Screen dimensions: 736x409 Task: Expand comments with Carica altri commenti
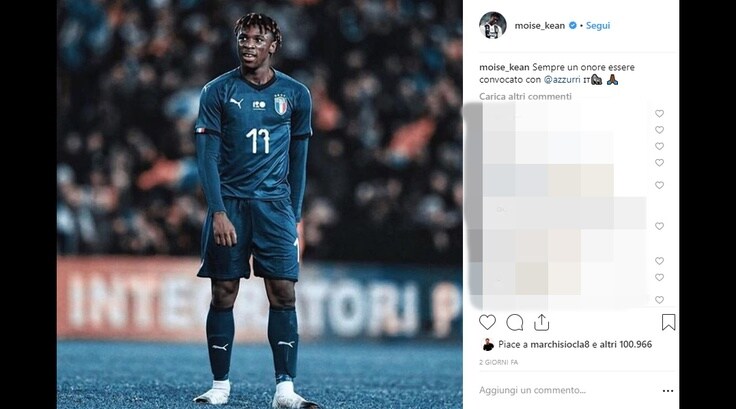[525, 96]
